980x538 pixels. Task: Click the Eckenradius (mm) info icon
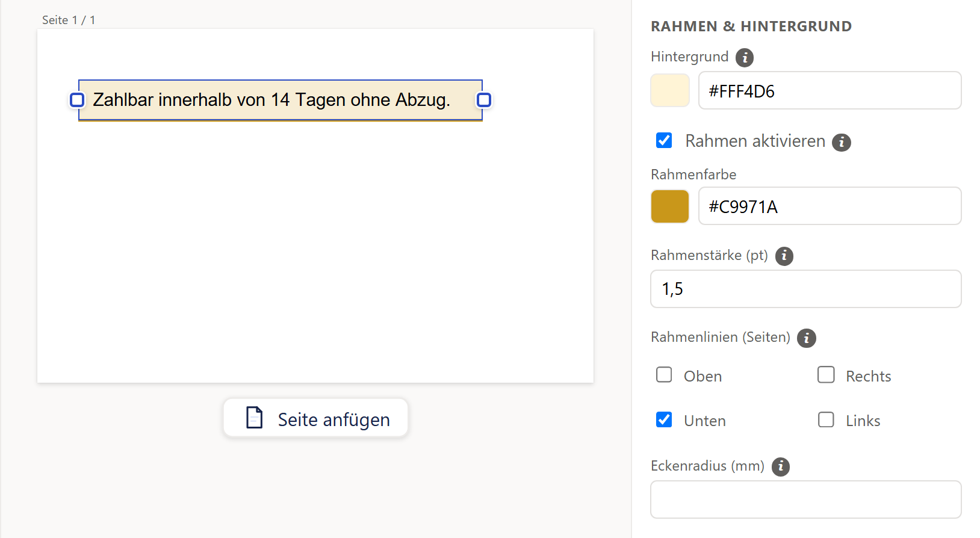point(781,466)
